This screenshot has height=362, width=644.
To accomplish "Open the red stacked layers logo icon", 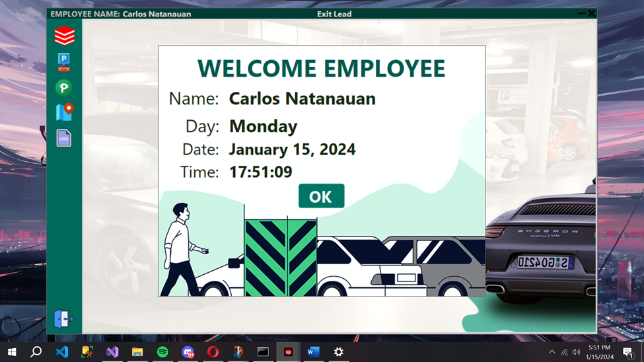I will click(x=65, y=35).
